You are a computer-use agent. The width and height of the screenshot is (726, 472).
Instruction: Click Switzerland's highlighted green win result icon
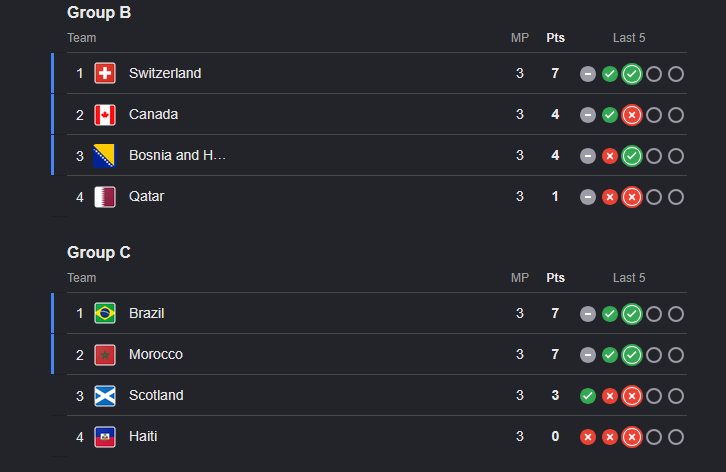coord(632,74)
